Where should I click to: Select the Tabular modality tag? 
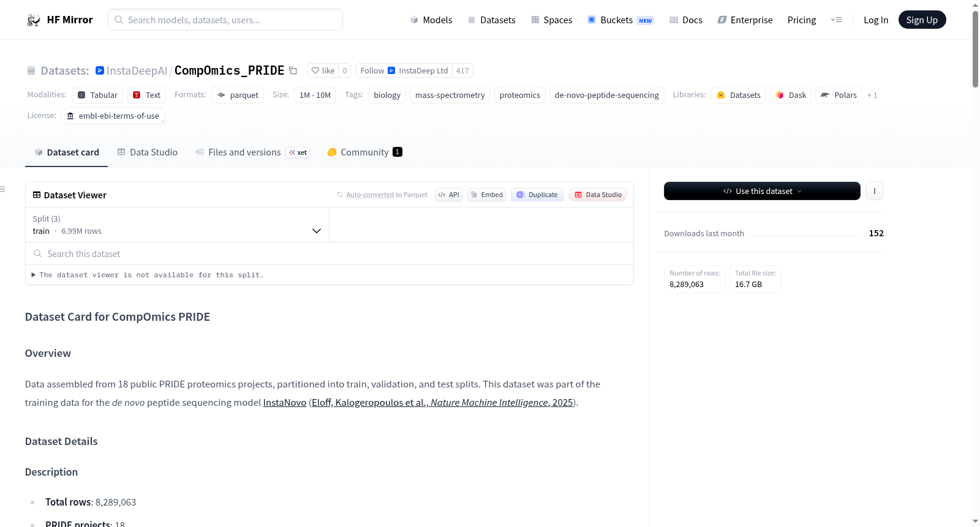point(97,95)
